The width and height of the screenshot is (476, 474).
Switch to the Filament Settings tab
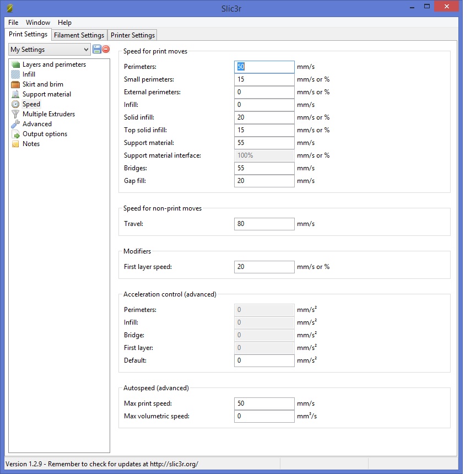coord(79,35)
